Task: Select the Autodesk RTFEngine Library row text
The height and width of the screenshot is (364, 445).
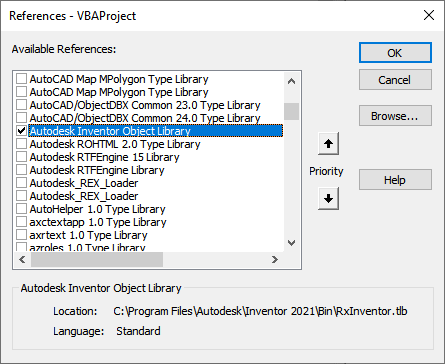Action: [x=97, y=170]
